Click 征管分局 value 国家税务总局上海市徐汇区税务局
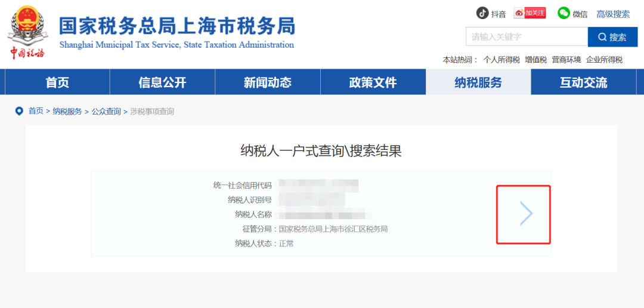 point(333,229)
